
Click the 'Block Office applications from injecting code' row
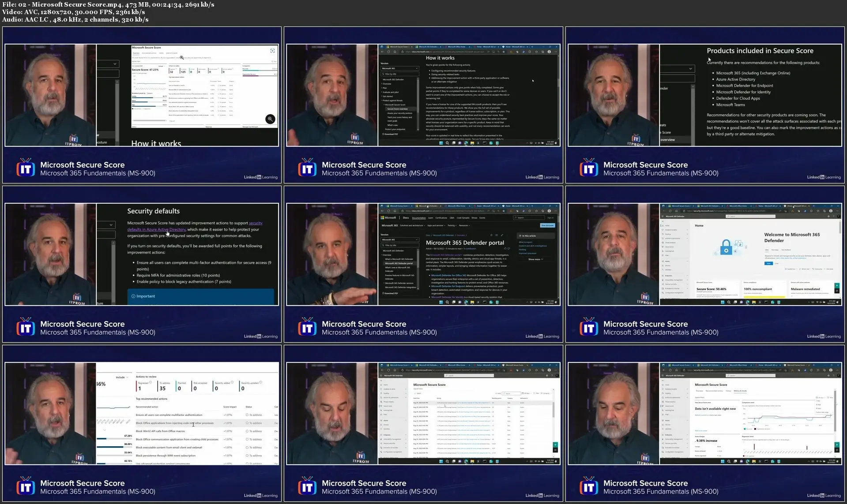click(207, 423)
